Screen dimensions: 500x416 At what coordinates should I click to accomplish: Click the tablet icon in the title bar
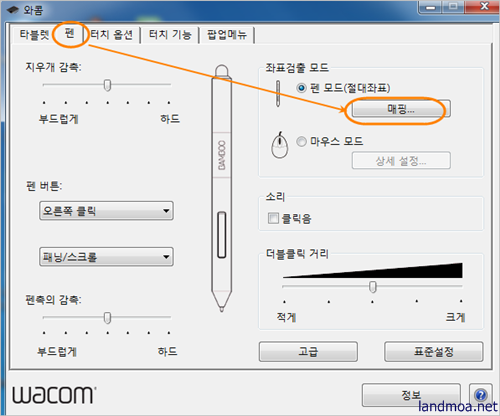[13, 10]
